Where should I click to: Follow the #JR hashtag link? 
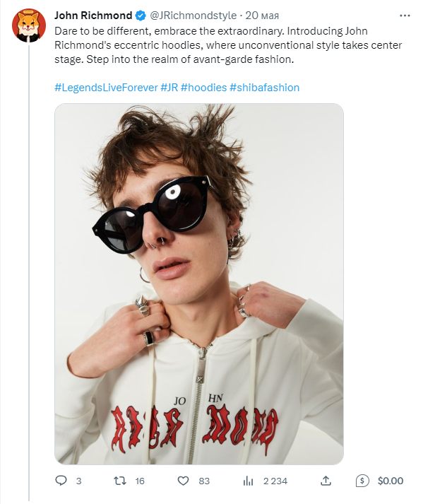[x=169, y=88]
